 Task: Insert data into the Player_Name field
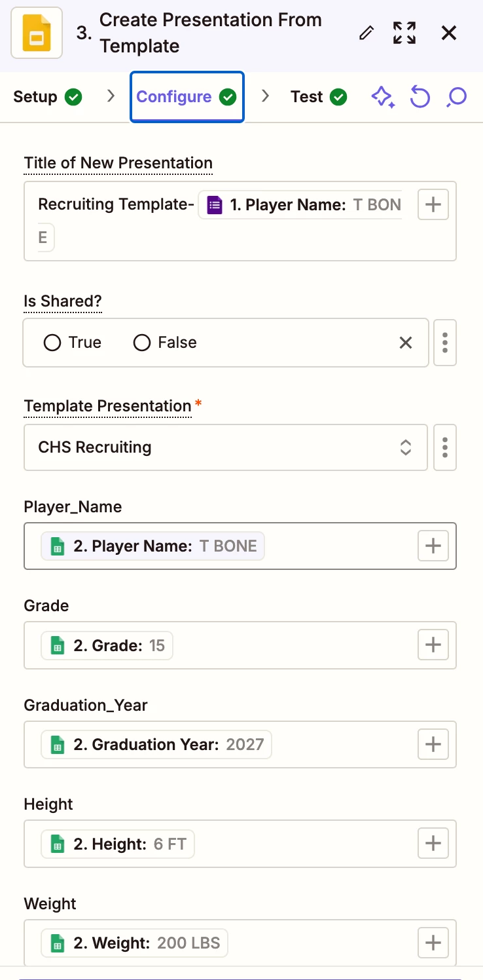click(433, 546)
